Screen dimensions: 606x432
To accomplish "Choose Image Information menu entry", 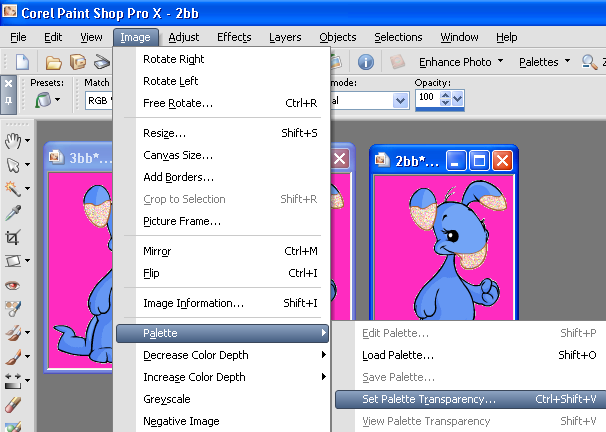I will 223,303.
